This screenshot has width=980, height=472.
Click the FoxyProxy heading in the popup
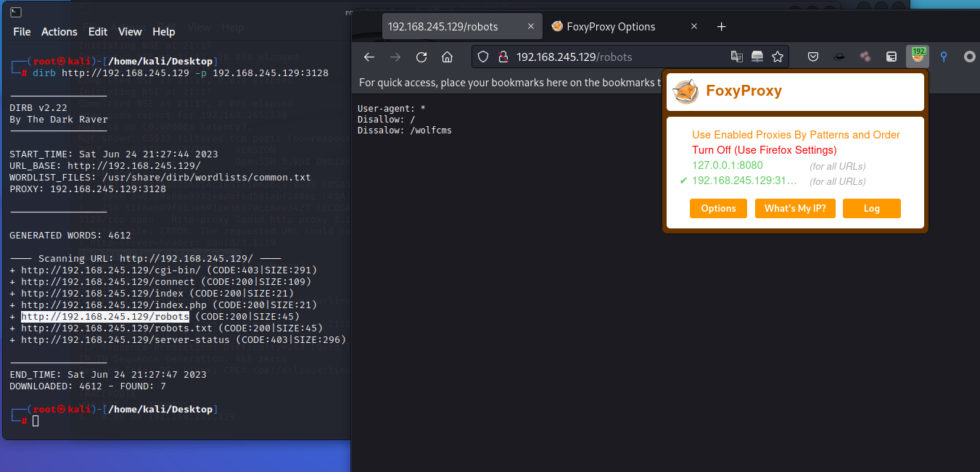pos(744,91)
